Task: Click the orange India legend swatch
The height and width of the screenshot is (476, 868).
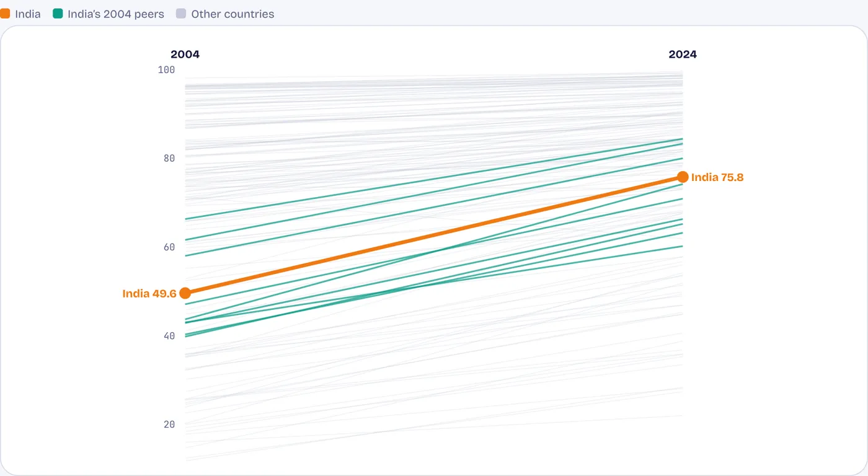Action: (x=5, y=14)
